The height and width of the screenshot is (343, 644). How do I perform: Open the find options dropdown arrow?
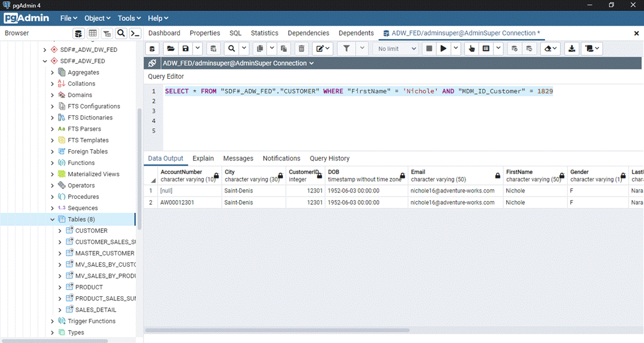(244, 49)
